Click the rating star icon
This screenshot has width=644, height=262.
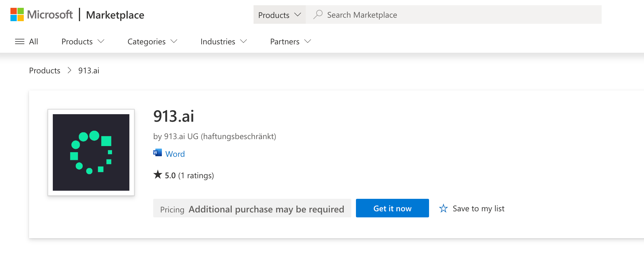pos(158,175)
